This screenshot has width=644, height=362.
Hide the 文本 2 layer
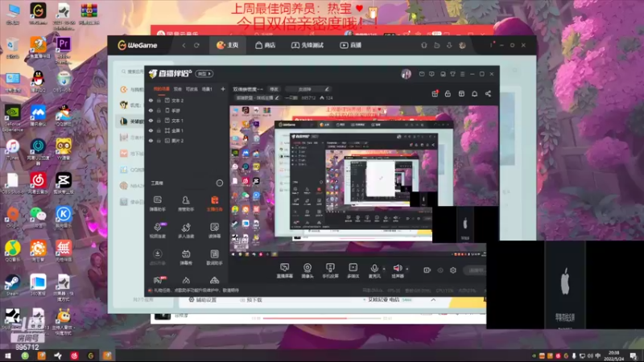[151, 101]
